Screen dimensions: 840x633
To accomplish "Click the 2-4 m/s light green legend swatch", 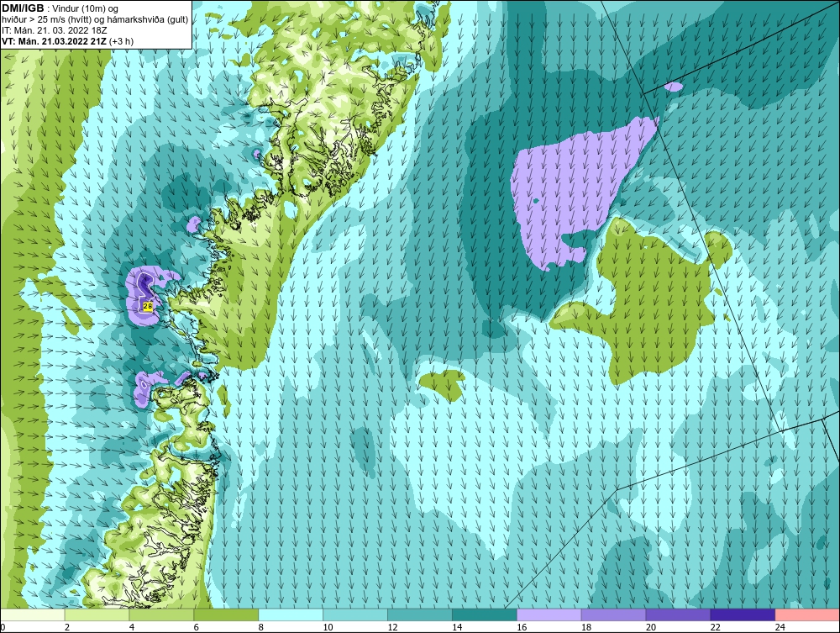I will [97, 615].
